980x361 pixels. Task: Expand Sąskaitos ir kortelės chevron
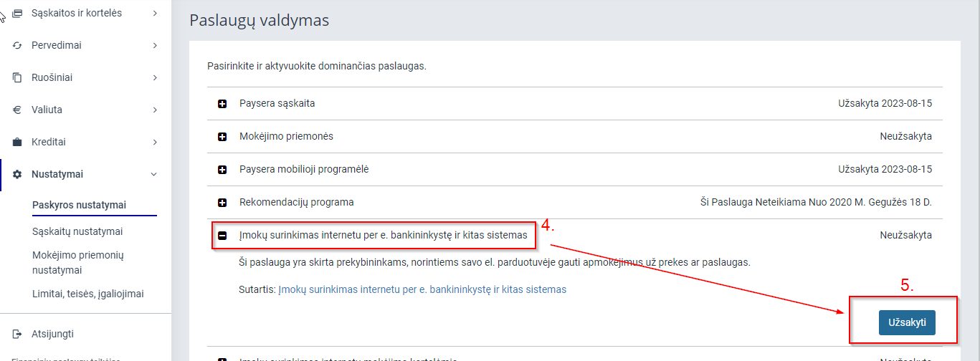click(x=155, y=13)
